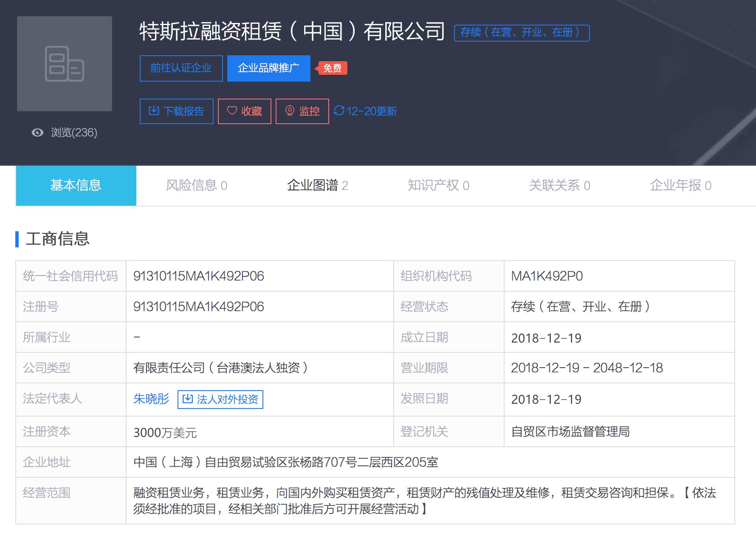Viewport: 756px width, 533px height.
Task: Switch to 关联关系 tab
Action: point(559,185)
